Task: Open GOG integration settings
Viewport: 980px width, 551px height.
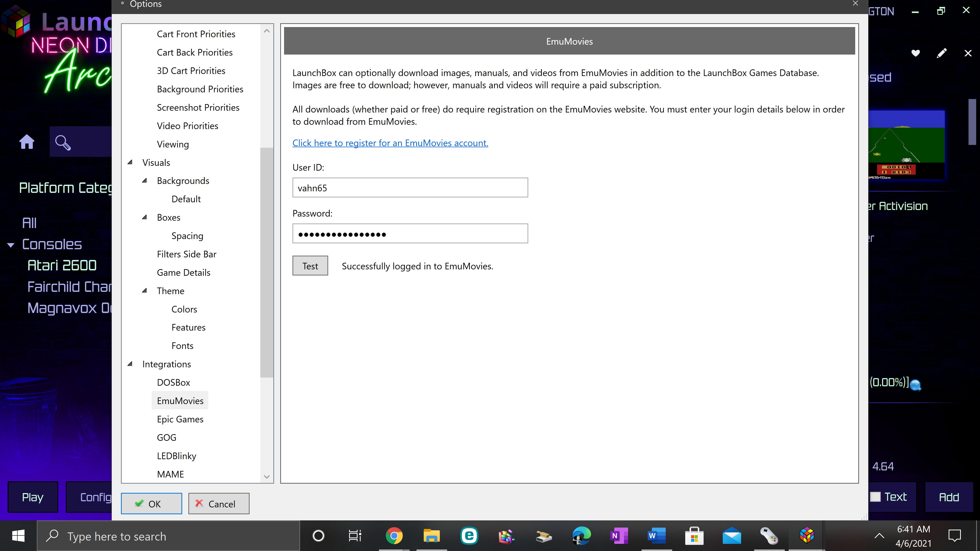Action: pos(167,438)
